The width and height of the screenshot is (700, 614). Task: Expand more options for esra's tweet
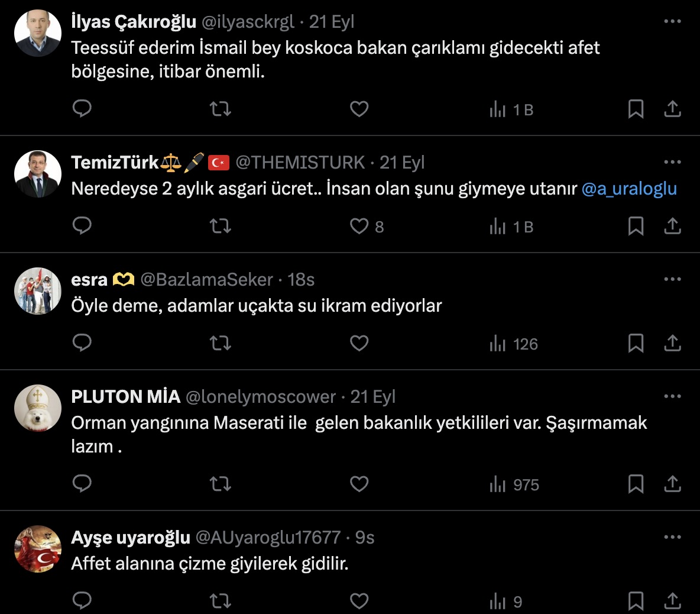(672, 279)
